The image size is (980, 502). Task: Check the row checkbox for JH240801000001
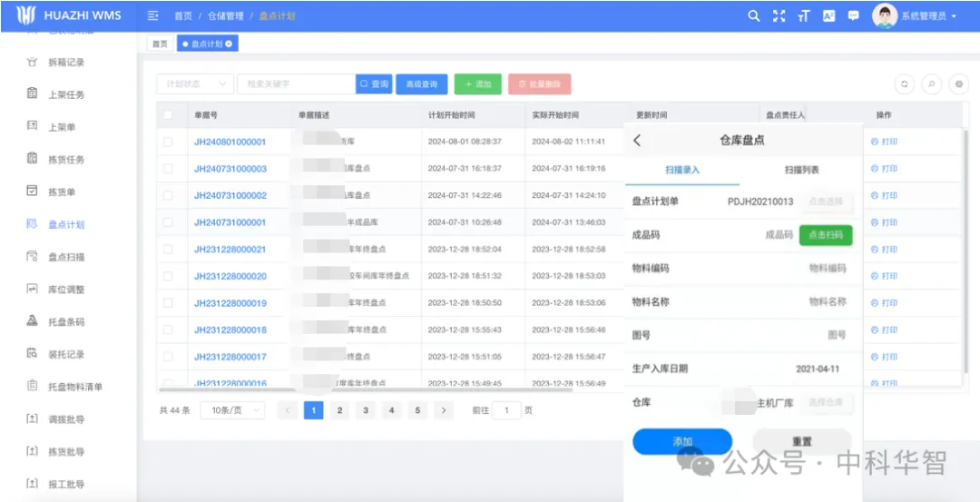167,142
